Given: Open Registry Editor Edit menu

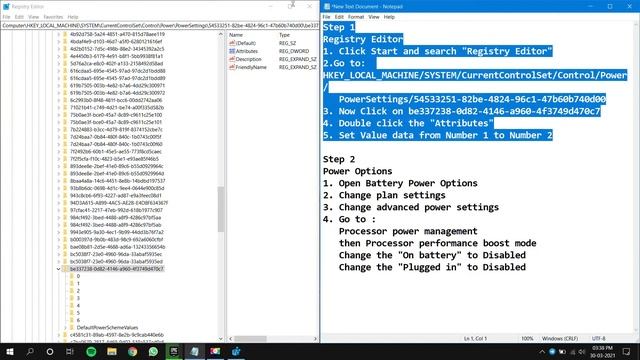Looking at the screenshot, I should click(x=19, y=17).
